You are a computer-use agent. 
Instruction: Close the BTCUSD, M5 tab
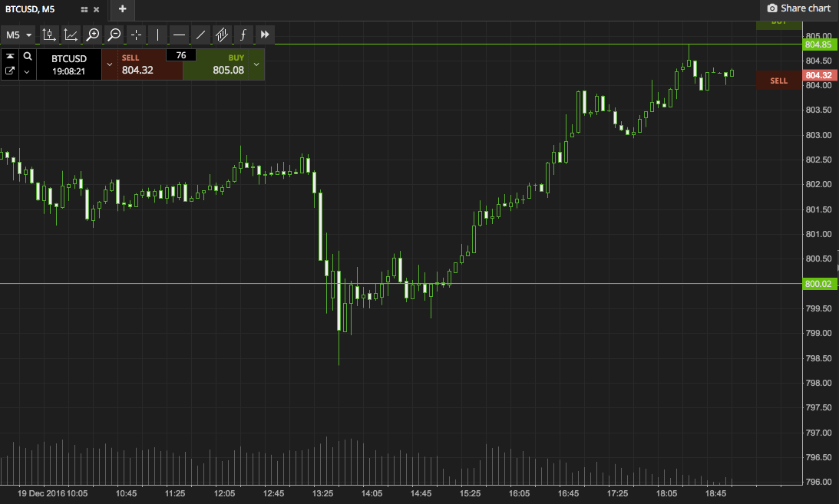pos(96,10)
